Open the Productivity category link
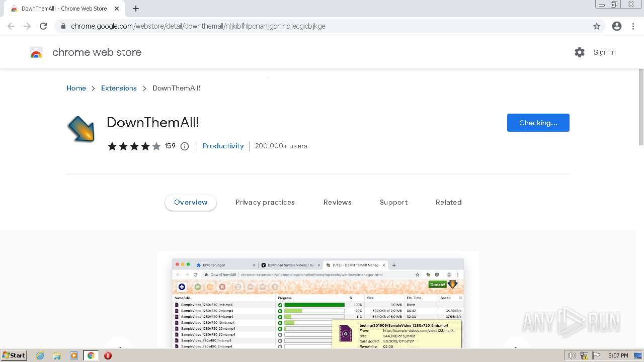644x362 pixels. (x=223, y=146)
